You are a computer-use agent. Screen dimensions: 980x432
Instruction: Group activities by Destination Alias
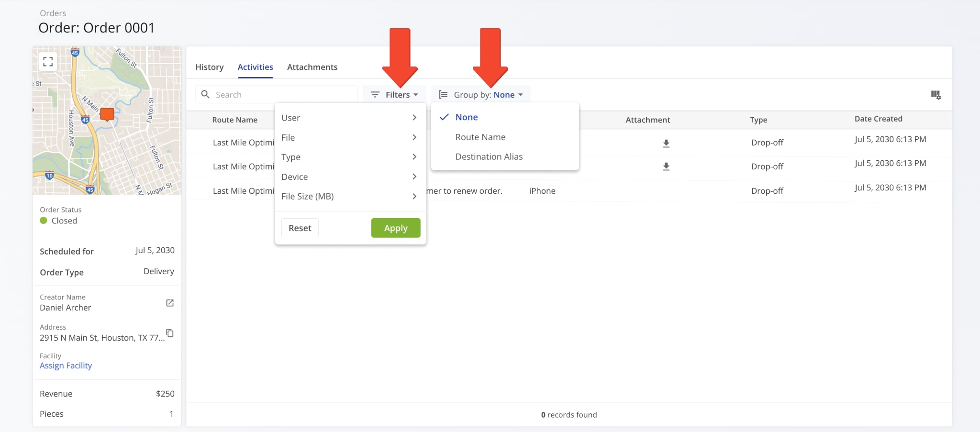coord(505,156)
